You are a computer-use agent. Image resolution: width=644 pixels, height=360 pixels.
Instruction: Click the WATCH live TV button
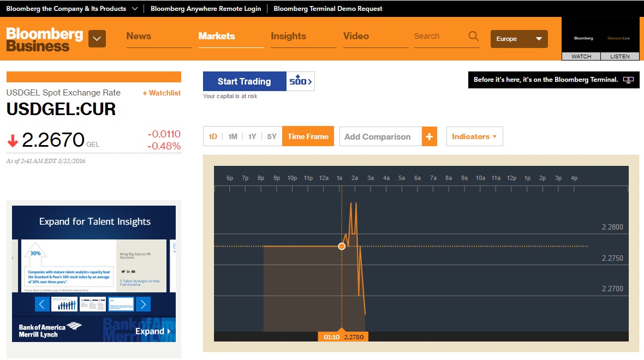pos(581,56)
